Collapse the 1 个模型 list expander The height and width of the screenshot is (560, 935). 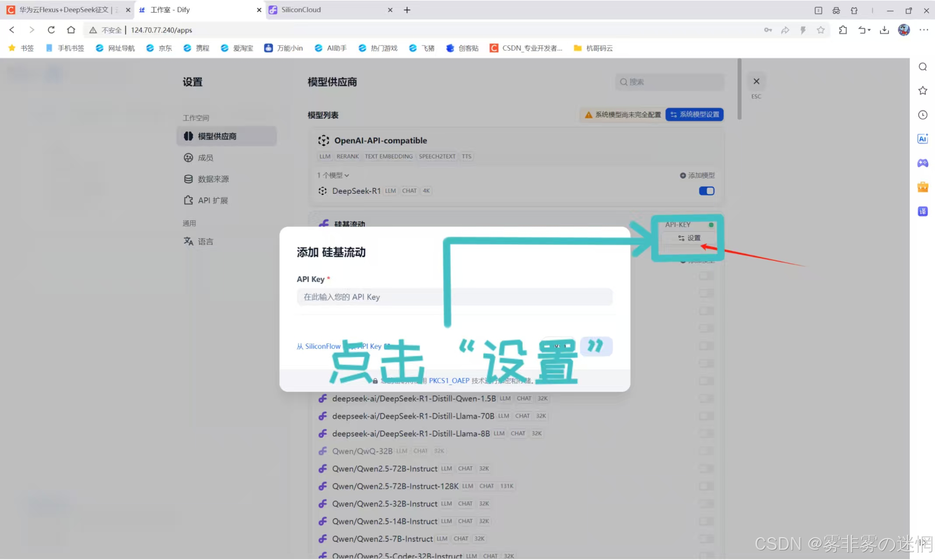click(x=333, y=175)
